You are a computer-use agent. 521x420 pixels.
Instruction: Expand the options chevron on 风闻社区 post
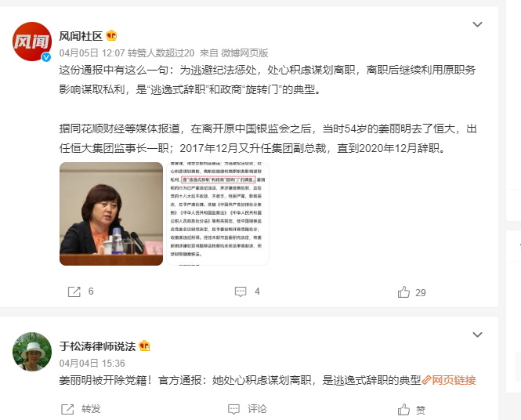point(477,24)
